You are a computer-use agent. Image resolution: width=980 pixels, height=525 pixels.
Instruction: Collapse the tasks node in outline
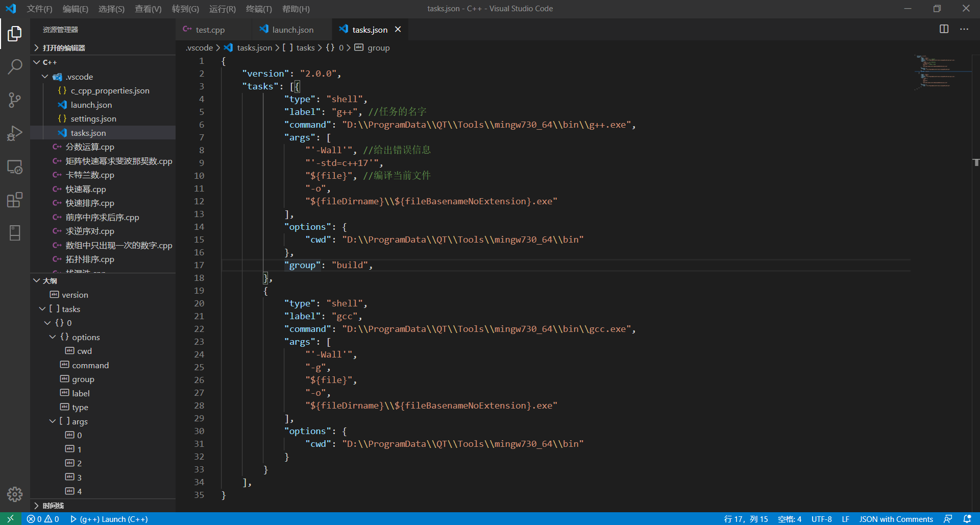(42, 309)
